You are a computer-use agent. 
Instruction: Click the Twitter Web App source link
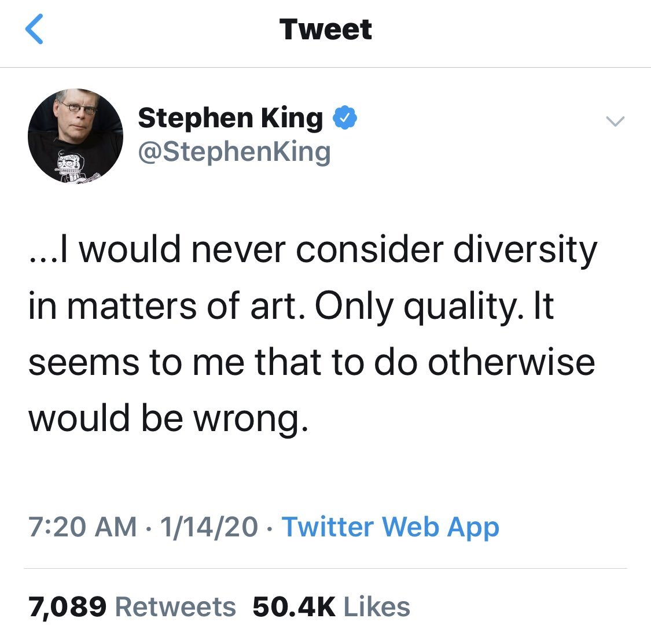(390, 527)
